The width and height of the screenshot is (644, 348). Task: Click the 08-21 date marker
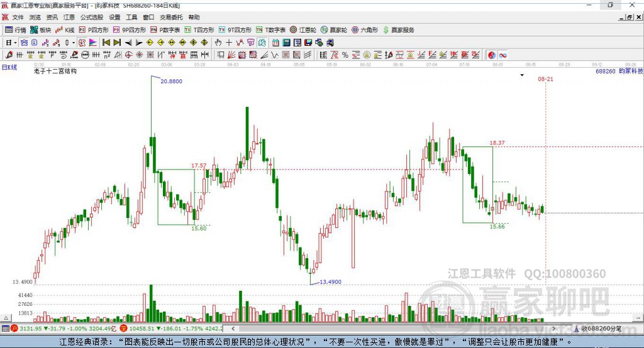coord(545,79)
